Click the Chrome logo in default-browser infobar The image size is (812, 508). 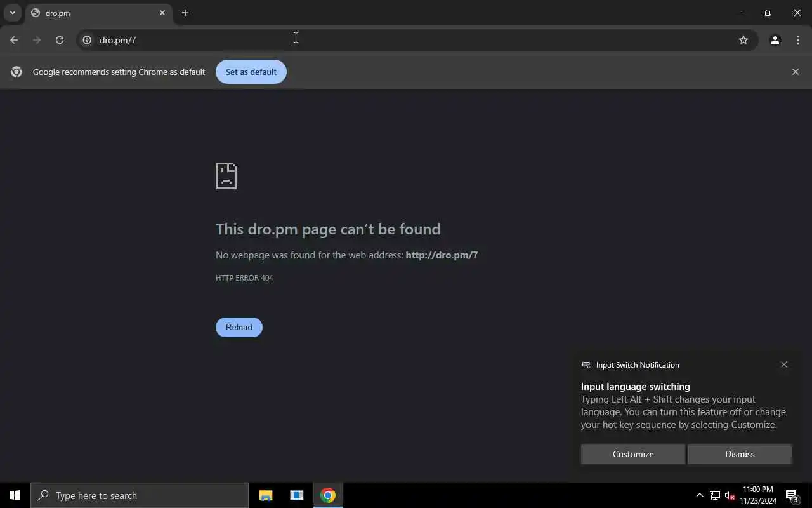(17, 72)
